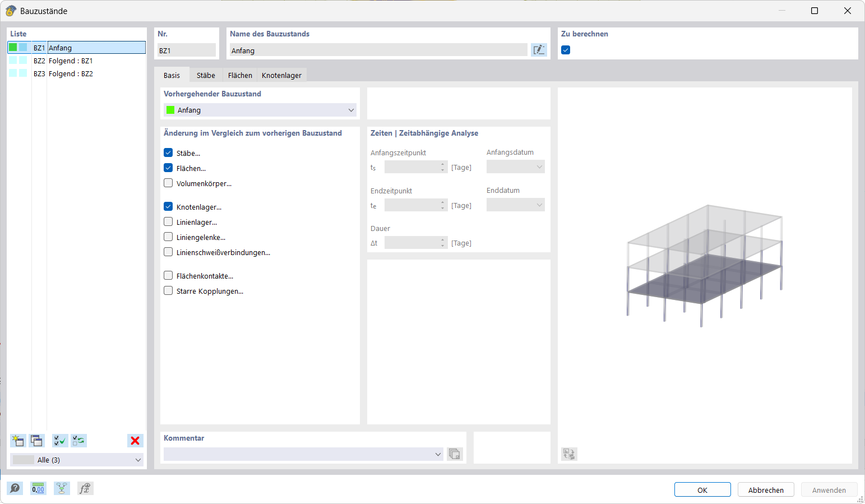
Task: Open formula editor with fx icon
Action: coord(85,488)
